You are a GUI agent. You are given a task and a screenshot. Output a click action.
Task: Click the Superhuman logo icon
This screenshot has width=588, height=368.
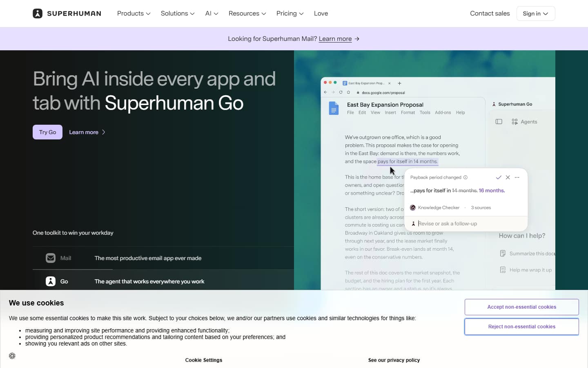point(38,13)
